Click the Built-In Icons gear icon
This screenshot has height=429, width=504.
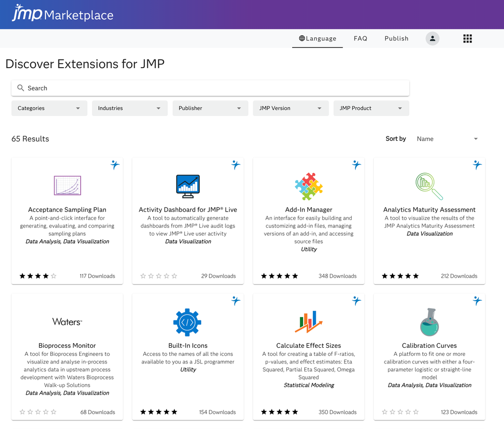click(x=187, y=322)
